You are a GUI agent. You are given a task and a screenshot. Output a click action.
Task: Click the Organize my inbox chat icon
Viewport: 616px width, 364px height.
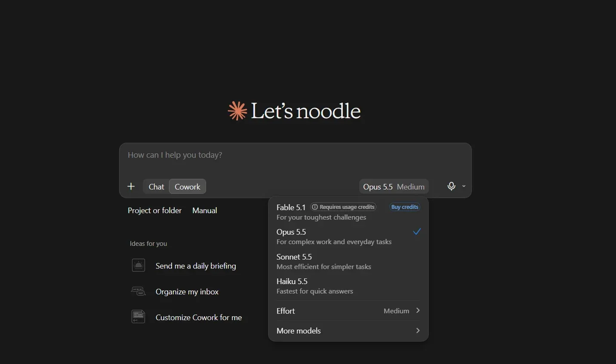(139, 291)
